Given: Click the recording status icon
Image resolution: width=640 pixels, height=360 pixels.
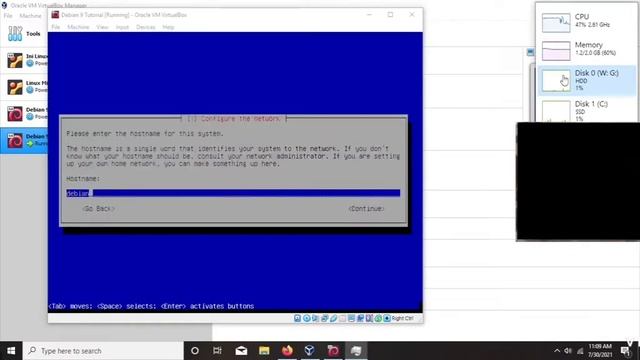Looking at the screenshot, I should click(360, 318).
